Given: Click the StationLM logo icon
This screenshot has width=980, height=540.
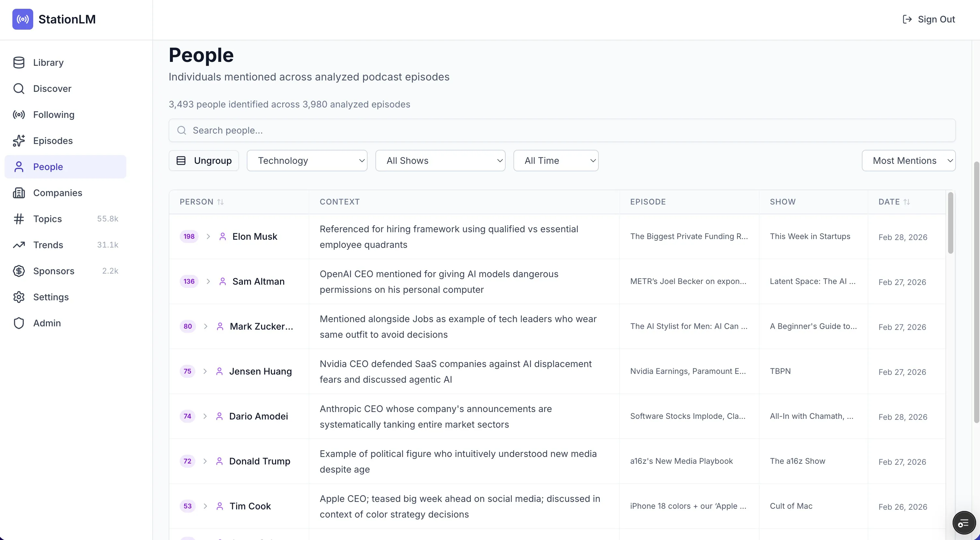Looking at the screenshot, I should (x=22, y=19).
